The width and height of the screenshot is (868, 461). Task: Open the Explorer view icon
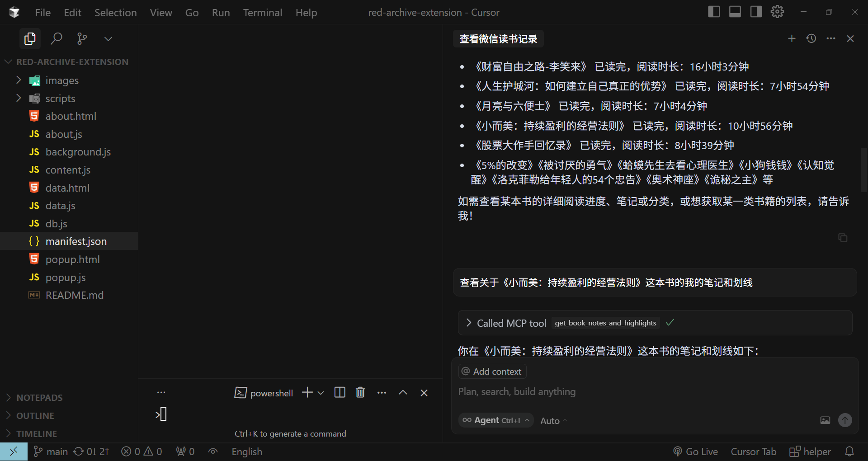30,39
